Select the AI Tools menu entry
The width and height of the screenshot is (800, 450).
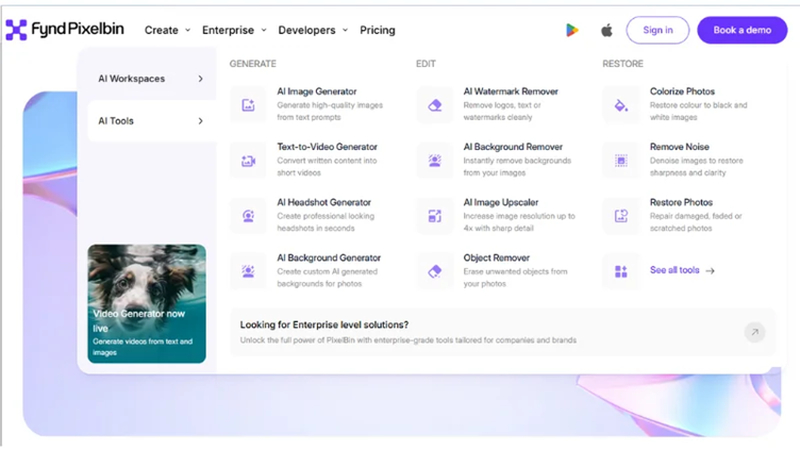151,121
